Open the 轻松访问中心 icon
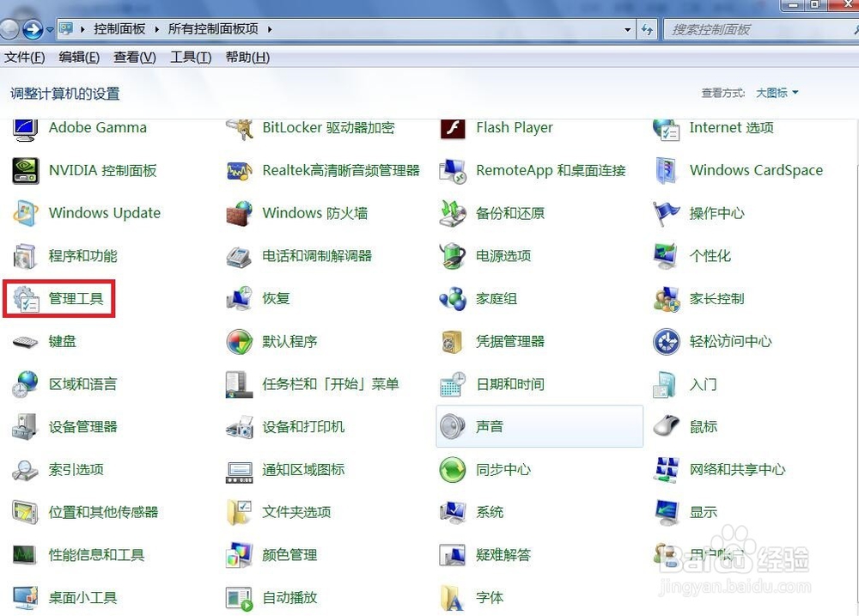 (667, 341)
